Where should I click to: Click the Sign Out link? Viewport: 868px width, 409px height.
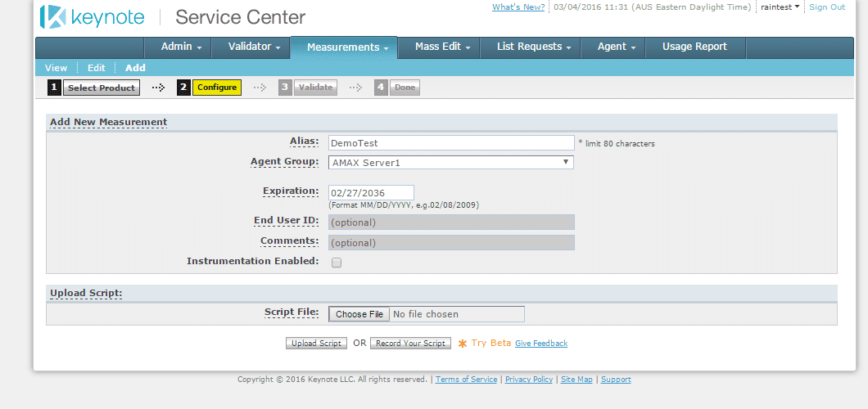click(x=827, y=7)
